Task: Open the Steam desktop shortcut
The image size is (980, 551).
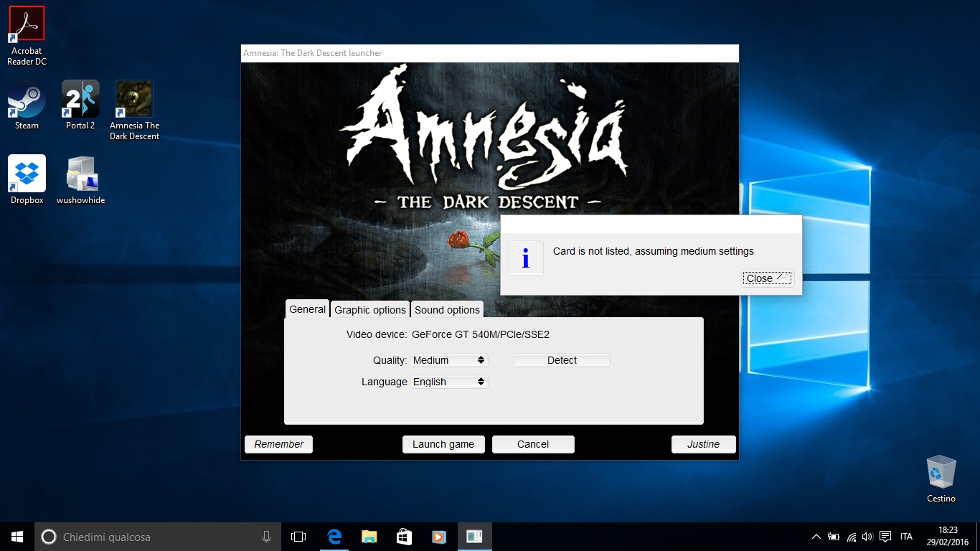Action: pyautogui.click(x=27, y=103)
